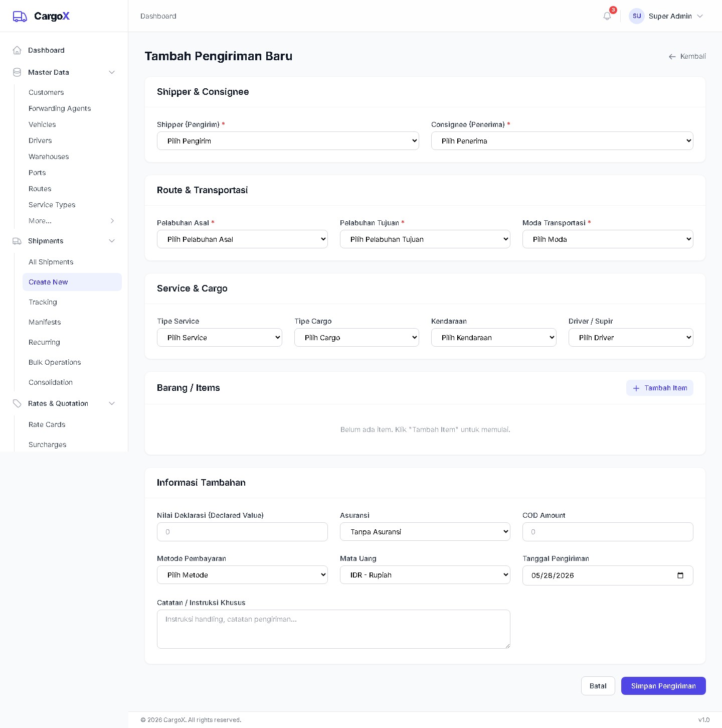Click the Dashboard breadcrumb in header
Viewport: 722px width, 728px height.
click(158, 16)
